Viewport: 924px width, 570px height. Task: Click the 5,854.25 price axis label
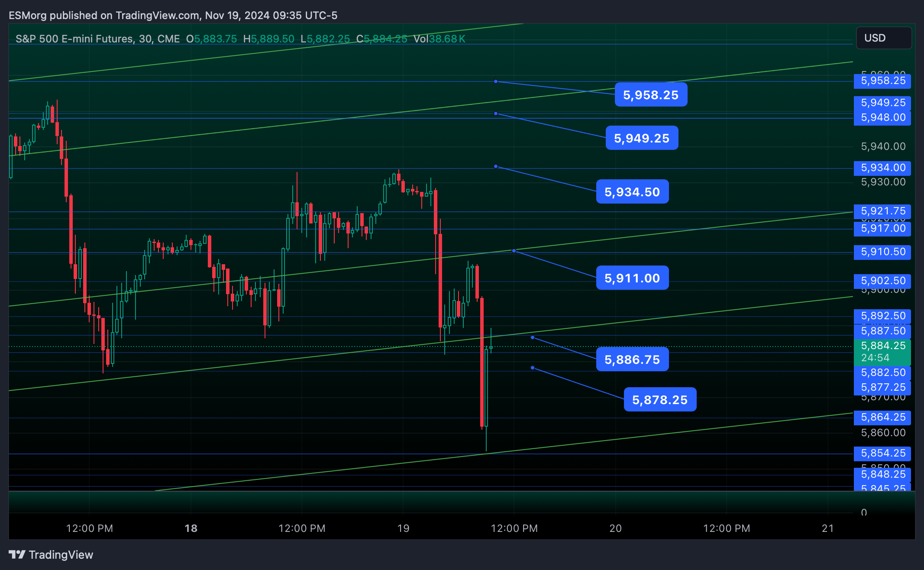point(882,453)
